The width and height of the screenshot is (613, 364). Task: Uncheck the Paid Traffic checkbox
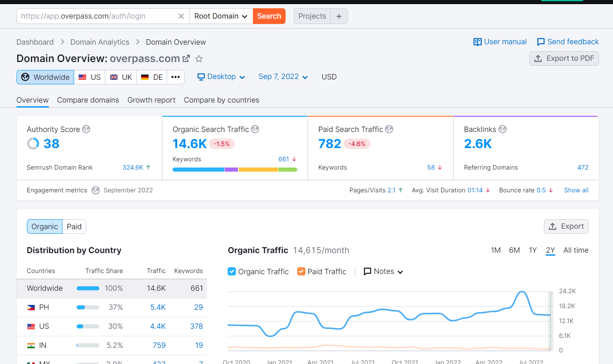301,271
